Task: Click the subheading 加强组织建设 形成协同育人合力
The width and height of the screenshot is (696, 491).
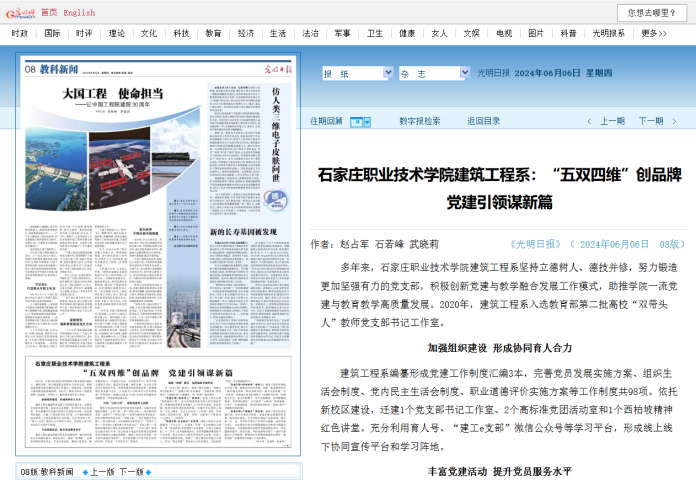Action: pos(500,348)
